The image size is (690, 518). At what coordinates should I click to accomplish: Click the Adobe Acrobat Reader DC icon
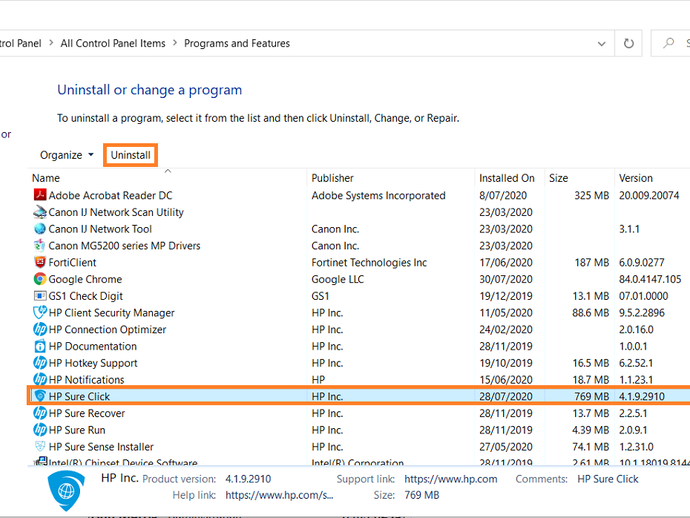click(x=40, y=195)
